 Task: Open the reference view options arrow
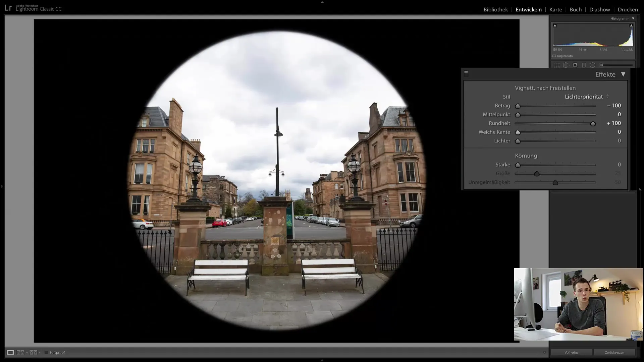[40, 352]
